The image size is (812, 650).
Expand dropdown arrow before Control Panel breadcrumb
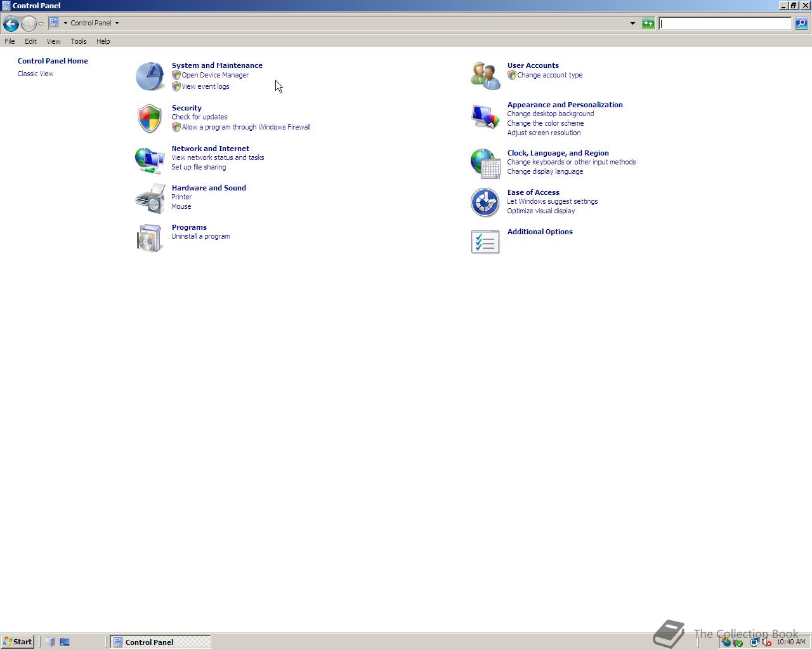click(x=65, y=23)
